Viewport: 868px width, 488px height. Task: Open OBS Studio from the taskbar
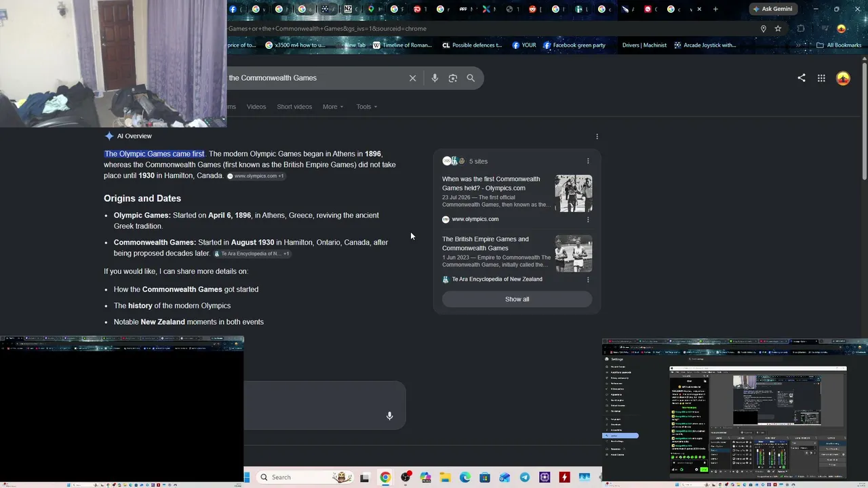pos(406,478)
